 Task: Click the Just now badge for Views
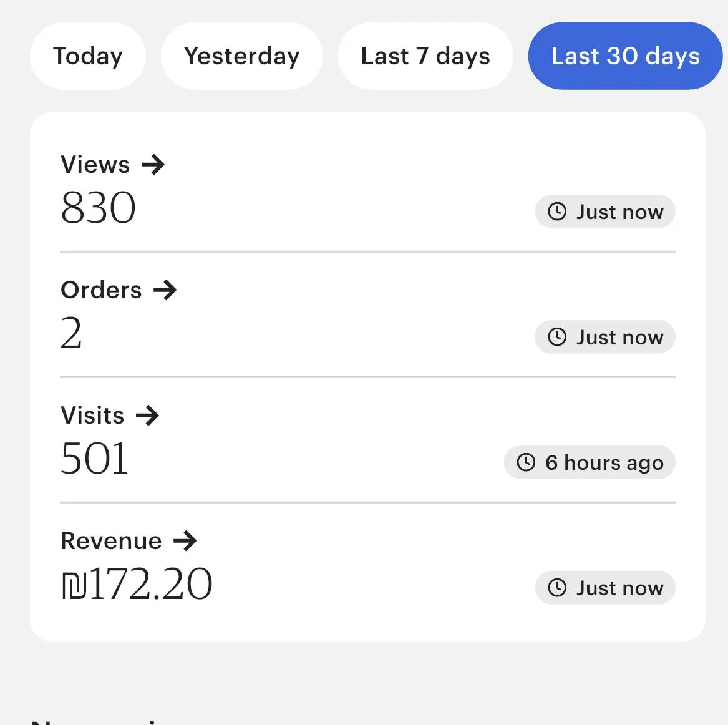point(605,212)
